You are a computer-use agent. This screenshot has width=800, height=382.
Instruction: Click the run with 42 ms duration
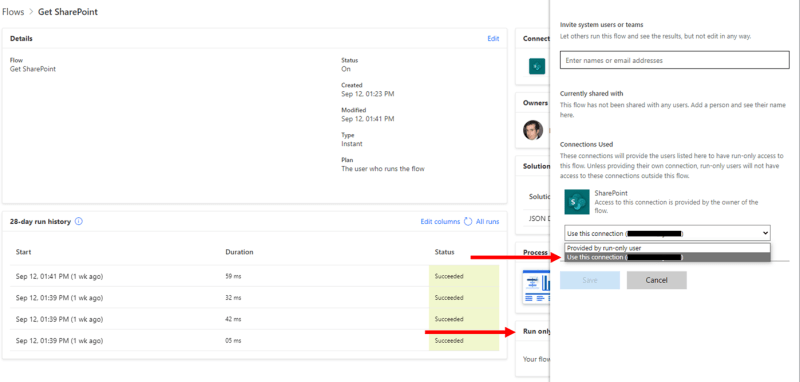(x=234, y=319)
